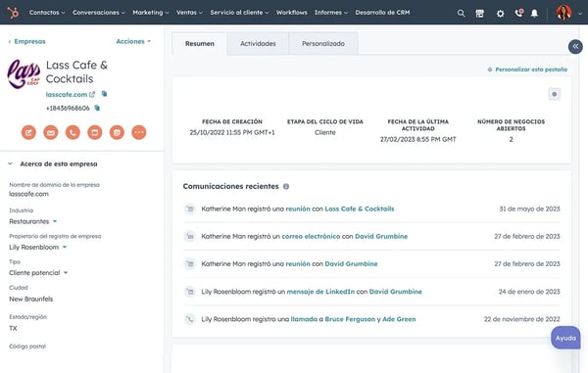The width and height of the screenshot is (588, 373).
Task: Compose email with the orange envelope icon
Action: tap(51, 132)
